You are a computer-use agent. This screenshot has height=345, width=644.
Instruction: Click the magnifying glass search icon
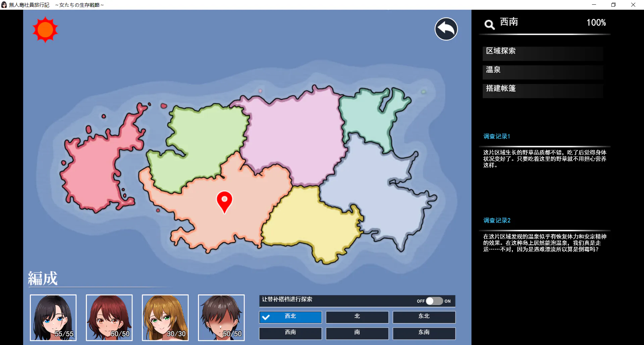point(489,24)
